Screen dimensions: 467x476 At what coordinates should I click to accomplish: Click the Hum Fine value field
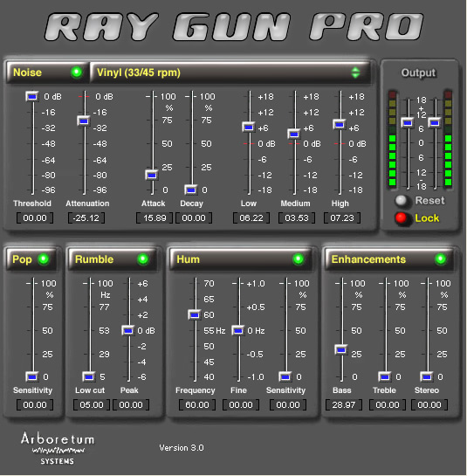241,404
